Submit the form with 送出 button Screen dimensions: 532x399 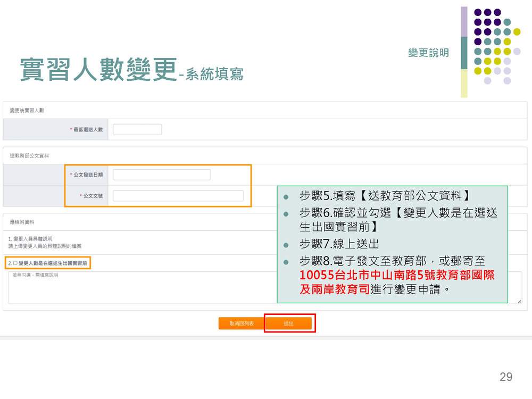tap(288, 323)
